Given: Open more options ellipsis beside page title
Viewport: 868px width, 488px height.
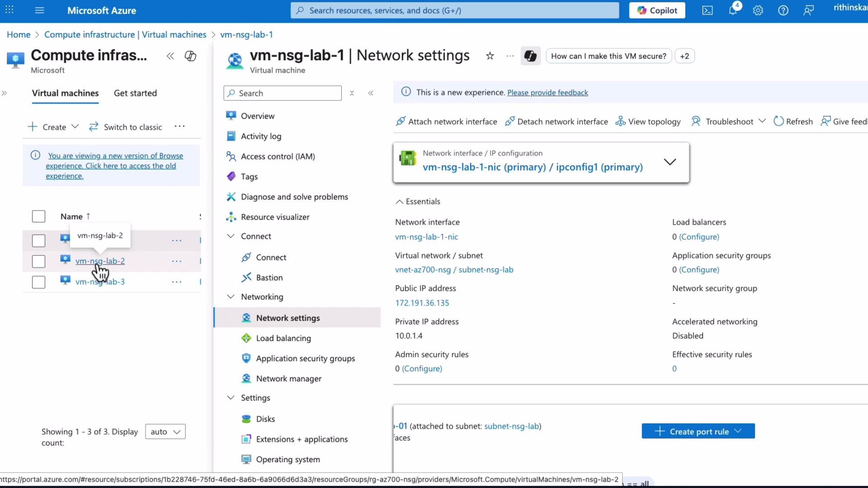Looking at the screenshot, I should pyautogui.click(x=510, y=56).
